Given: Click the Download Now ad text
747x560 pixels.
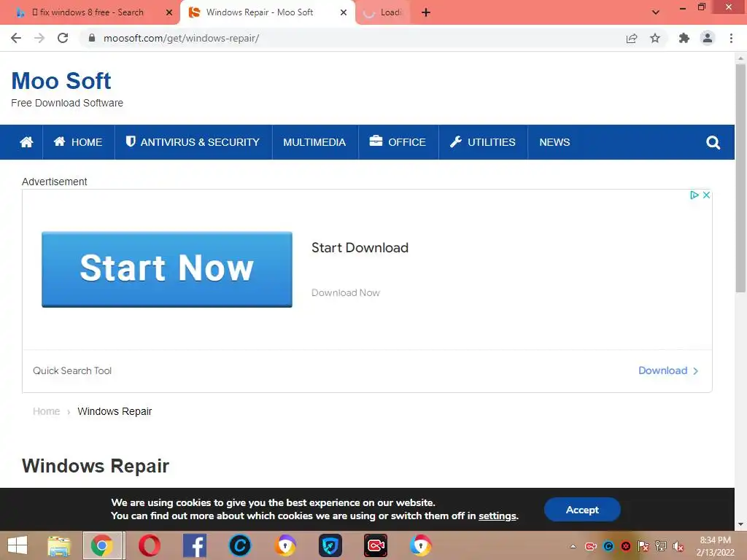Looking at the screenshot, I should point(345,292).
